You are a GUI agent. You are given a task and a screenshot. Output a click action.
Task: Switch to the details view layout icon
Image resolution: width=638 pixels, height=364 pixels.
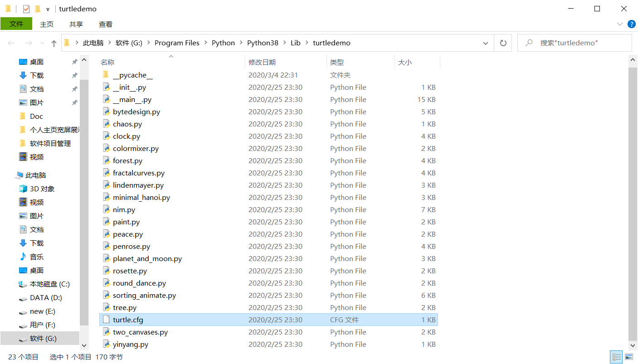click(x=616, y=357)
